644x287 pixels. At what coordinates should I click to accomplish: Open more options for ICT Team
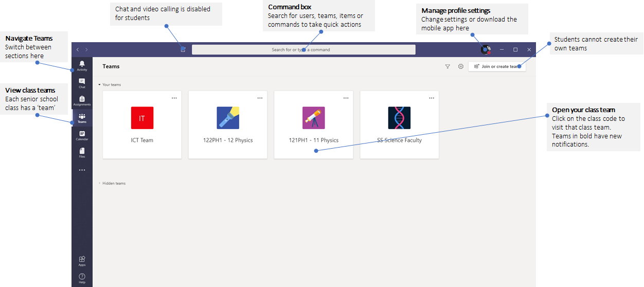click(174, 98)
